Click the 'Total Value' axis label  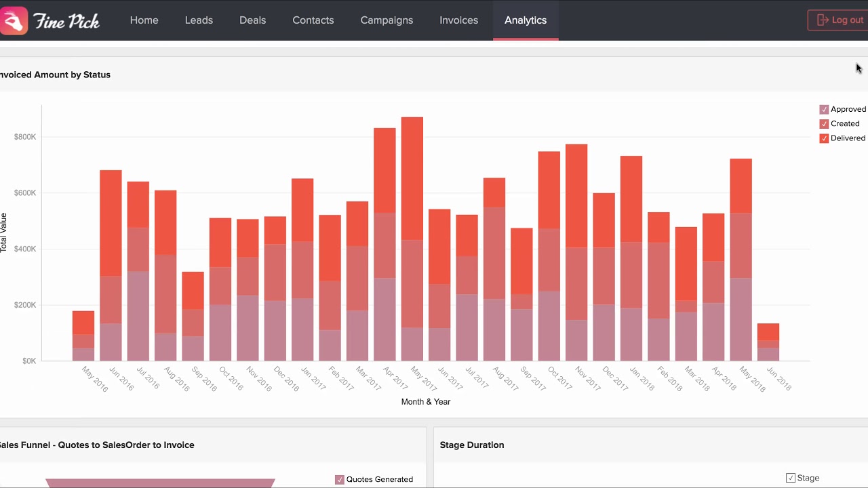point(3,232)
